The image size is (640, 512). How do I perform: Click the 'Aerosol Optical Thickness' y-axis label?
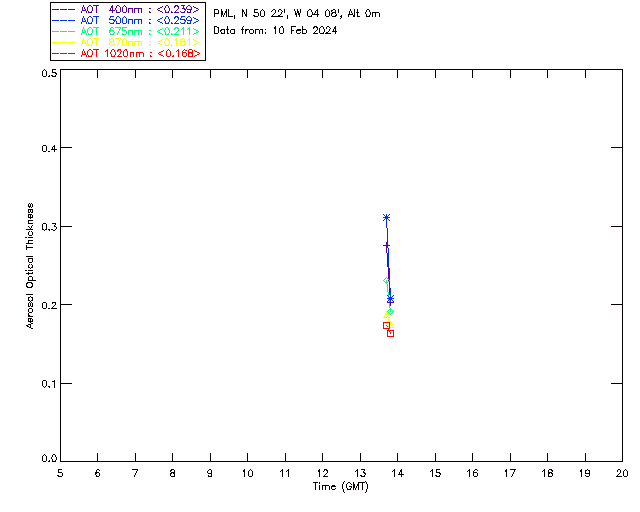[x=30, y=266]
